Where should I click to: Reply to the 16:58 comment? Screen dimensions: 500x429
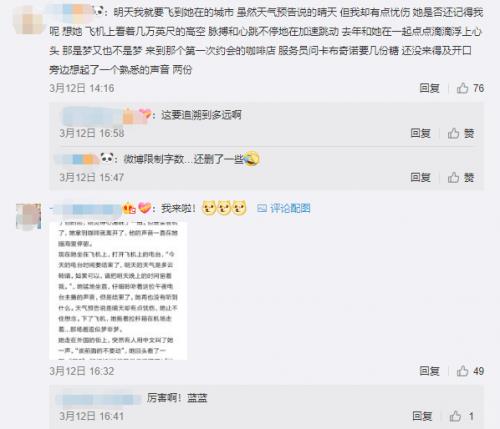(420, 133)
